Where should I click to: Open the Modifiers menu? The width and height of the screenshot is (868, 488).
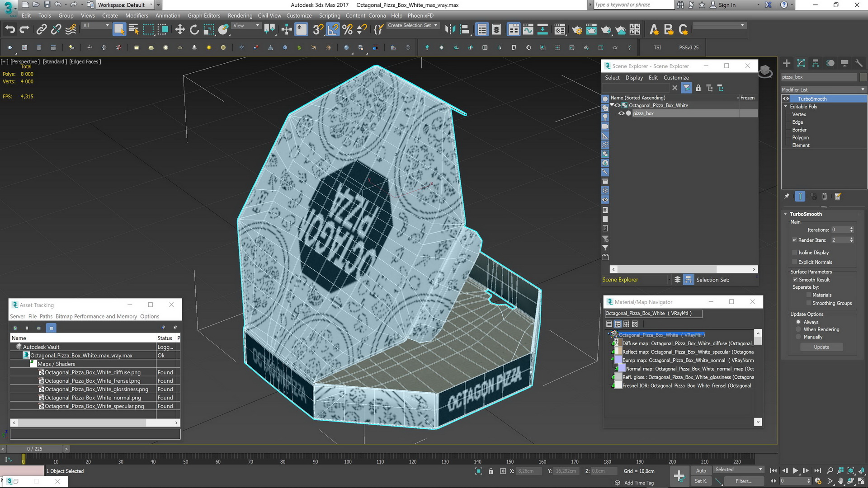click(137, 15)
